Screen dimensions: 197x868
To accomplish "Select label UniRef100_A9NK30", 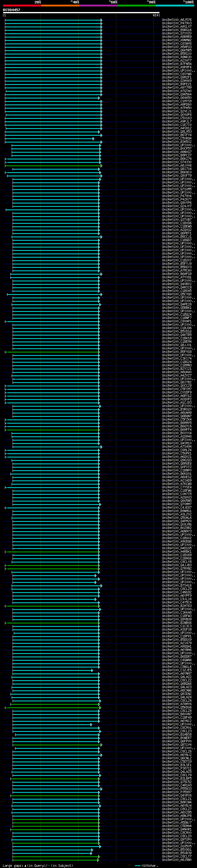I will [177, 57].
